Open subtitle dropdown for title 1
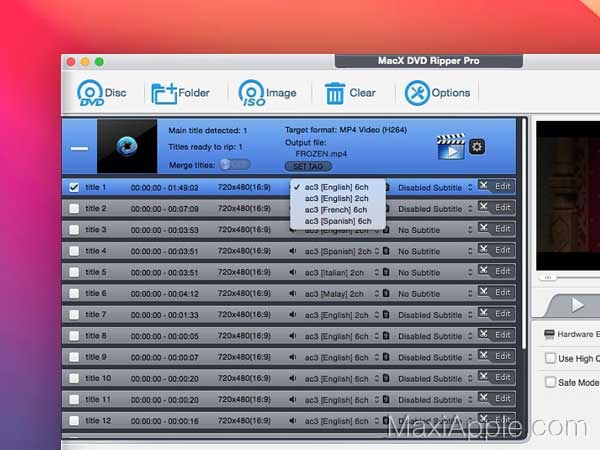This screenshot has height=450, width=600. tap(435, 188)
